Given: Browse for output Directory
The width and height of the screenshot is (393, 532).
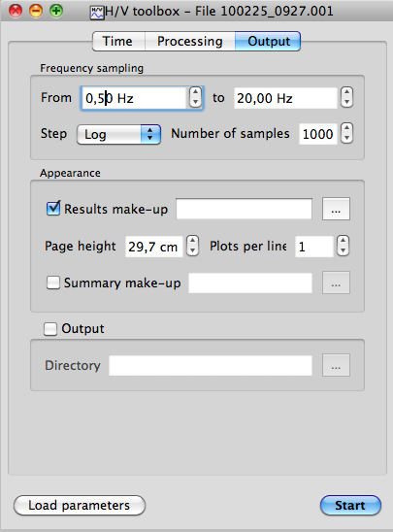Looking at the screenshot, I should (336, 365).
